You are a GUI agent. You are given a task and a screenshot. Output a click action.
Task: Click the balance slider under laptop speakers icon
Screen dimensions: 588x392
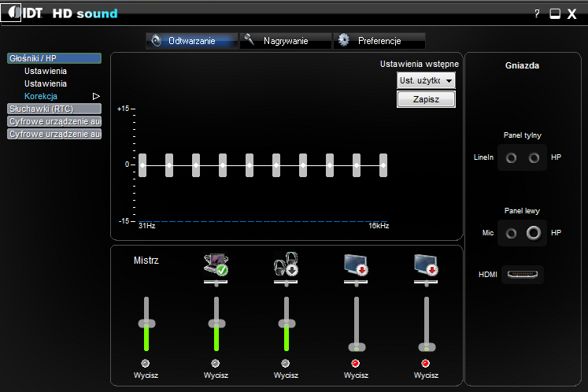tap(216, 283)
